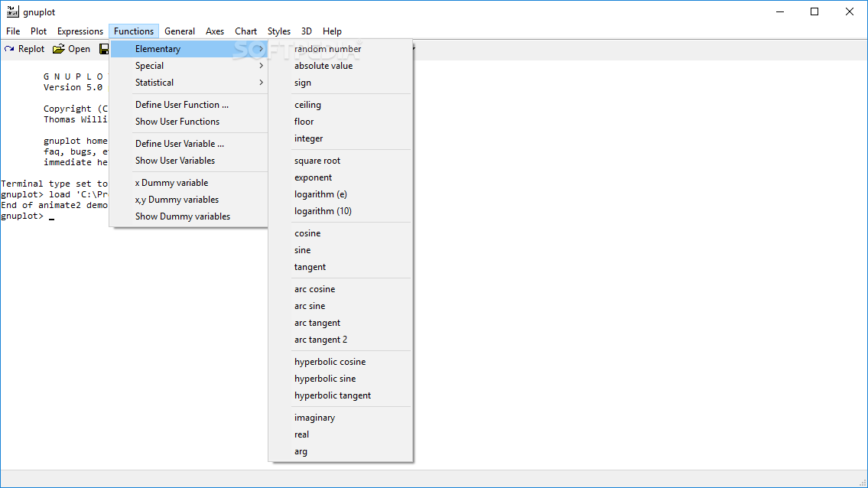Select Show User Functions
868x488 pixels.
coord(190,122)
